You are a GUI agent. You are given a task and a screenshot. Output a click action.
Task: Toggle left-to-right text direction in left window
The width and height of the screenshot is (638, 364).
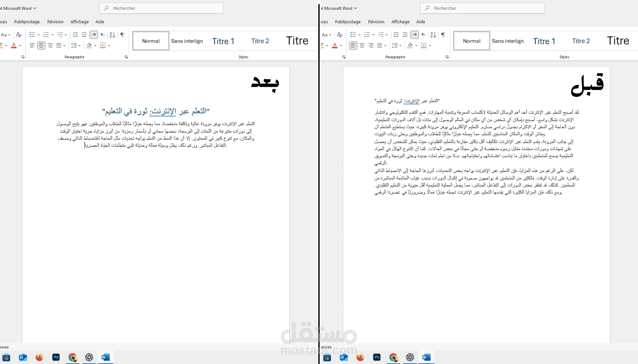(x=94, y=35)
